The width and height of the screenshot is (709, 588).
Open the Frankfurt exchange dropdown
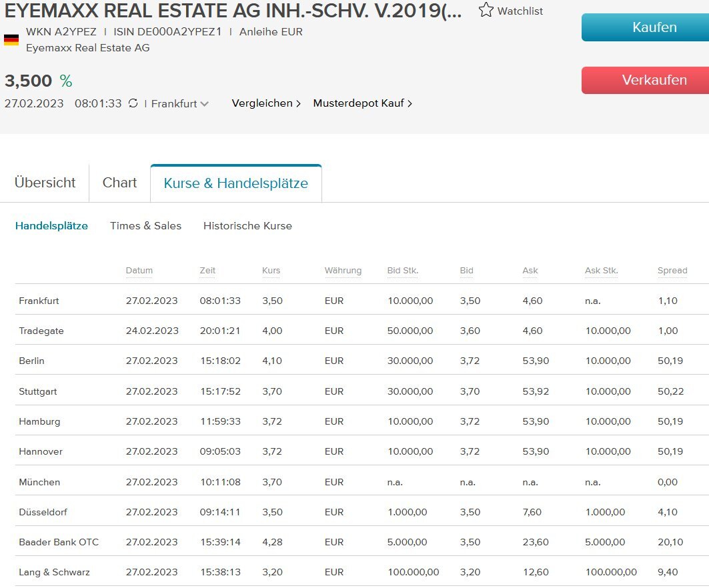(179, 103)
